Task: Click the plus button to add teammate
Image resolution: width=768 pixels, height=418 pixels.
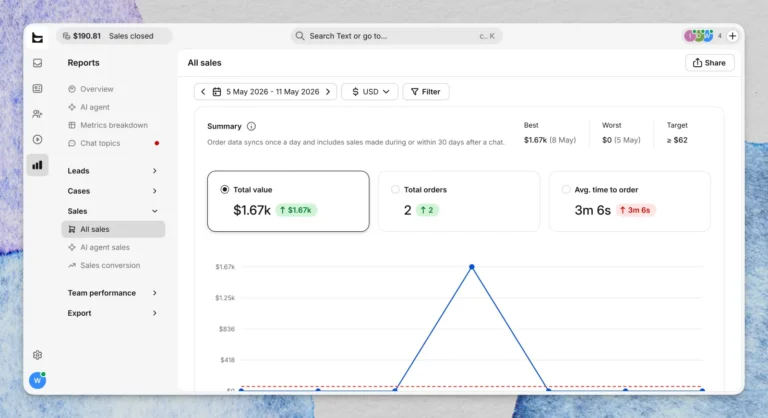Action: click(x=732, y=36)
